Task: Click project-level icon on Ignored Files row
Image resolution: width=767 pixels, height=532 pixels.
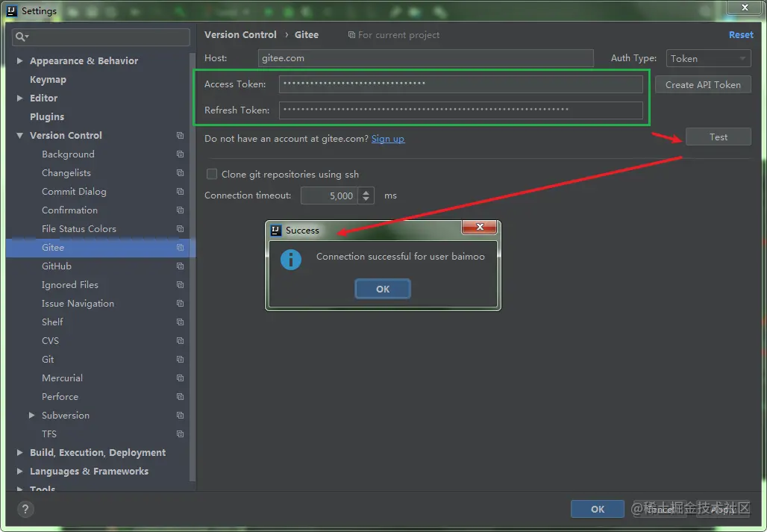Action: pos(180,284)
